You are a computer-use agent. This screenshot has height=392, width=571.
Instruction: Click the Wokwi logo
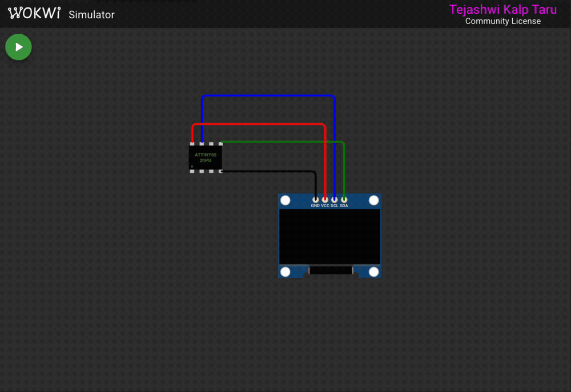point(34,14)
